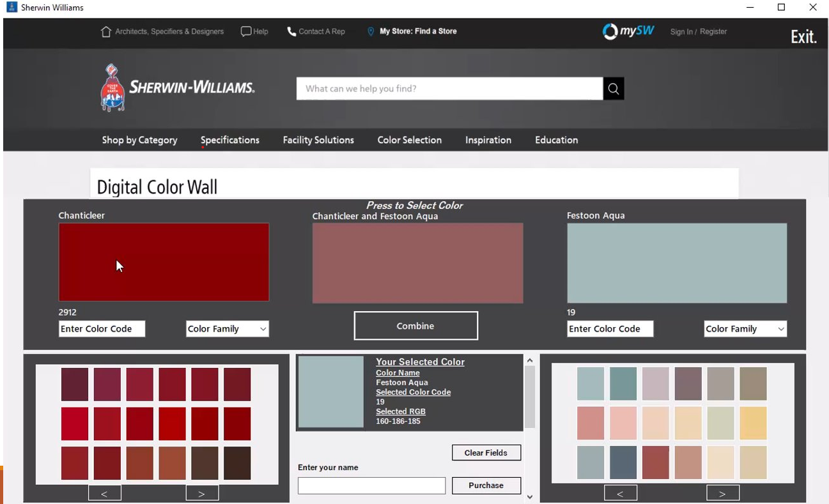Image resolution: width=829 pixels, height=504 pixels.
Task: Click the phone icon for Contact A Rep
Action: (x=291, y=31)
